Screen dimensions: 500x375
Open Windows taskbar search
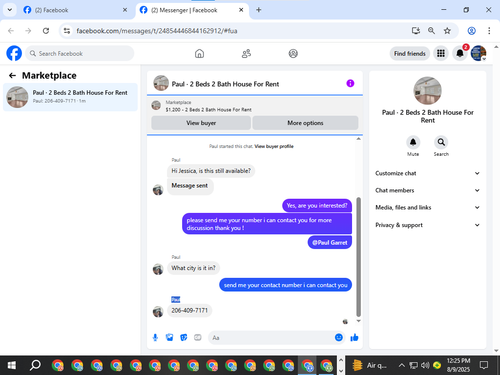pos(35,366)
